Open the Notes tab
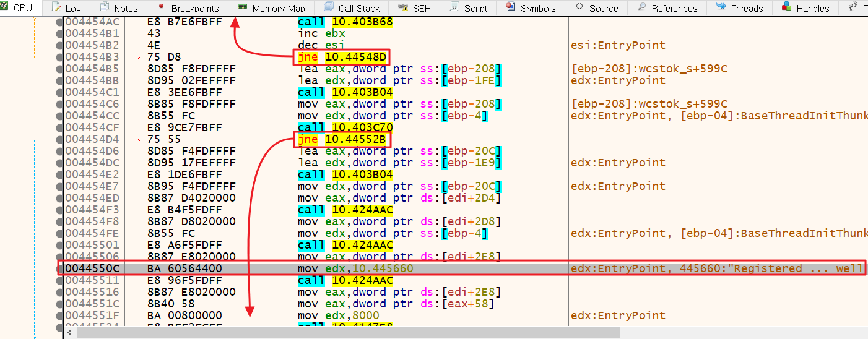Image resolution: width=868 pixels, height=339 pixels. 119,8
